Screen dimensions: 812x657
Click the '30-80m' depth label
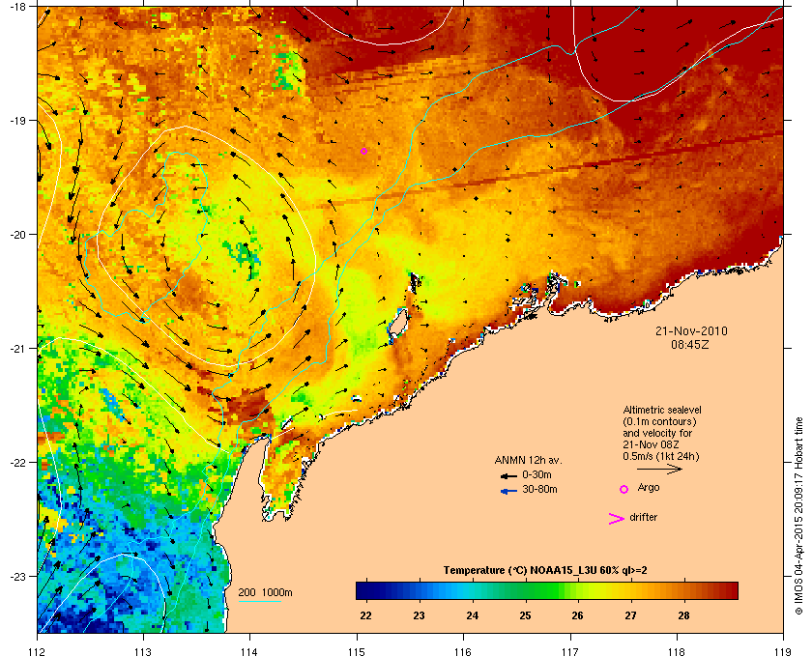pos(539,489)
